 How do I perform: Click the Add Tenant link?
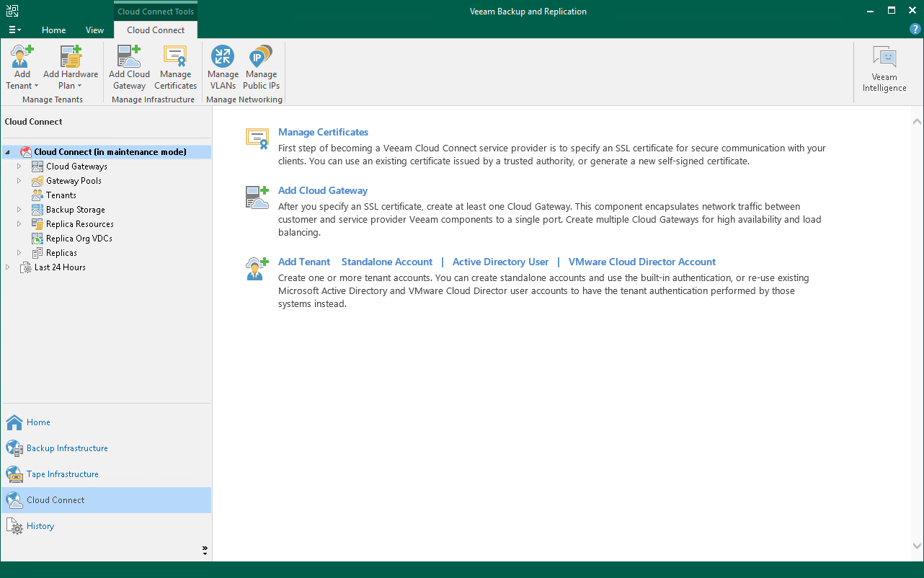click(x=304, y=262)
